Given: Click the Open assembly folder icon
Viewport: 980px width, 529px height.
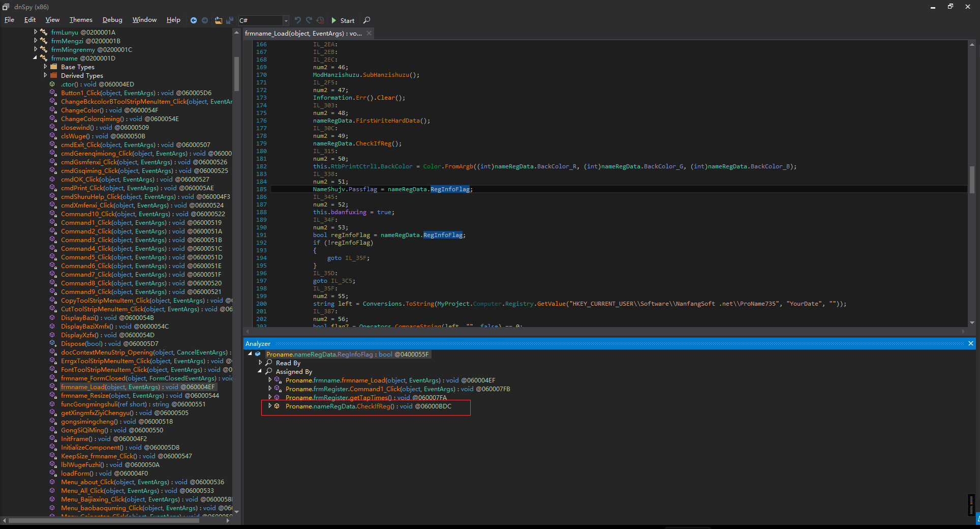Looking at the screenshot, I should click(218, 20).
